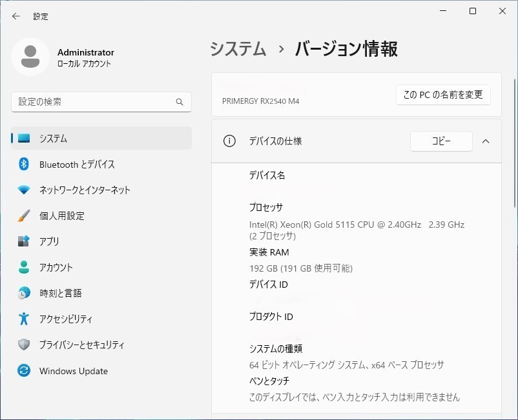Screen dimensions: 518x420
Task: Select the Accessibility figure icon
Action: click(x=24, y=319)
